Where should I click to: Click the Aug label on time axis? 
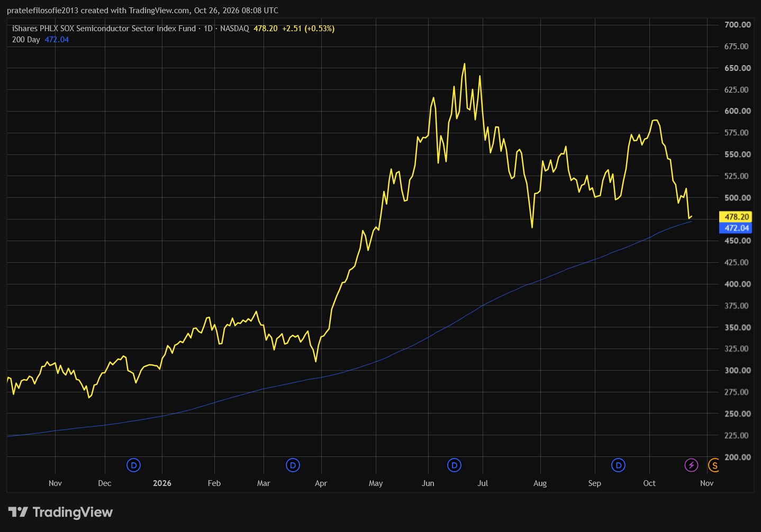[x=540, y=483]
